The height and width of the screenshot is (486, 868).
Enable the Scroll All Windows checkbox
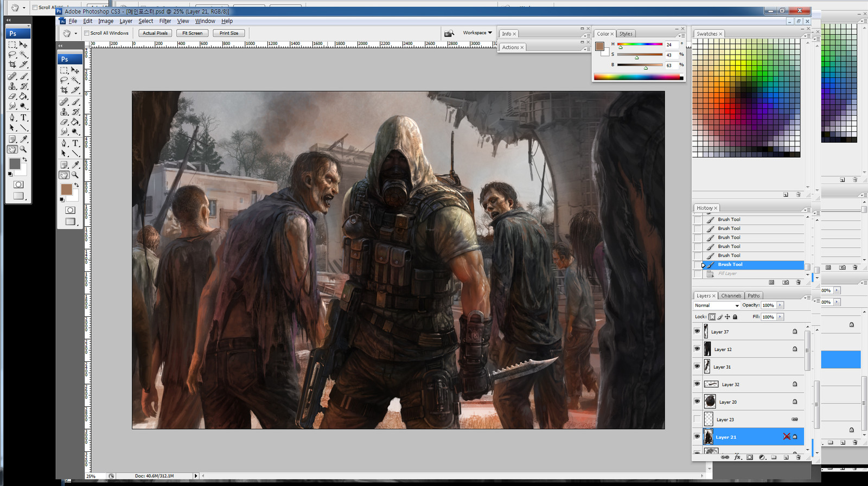87,33
